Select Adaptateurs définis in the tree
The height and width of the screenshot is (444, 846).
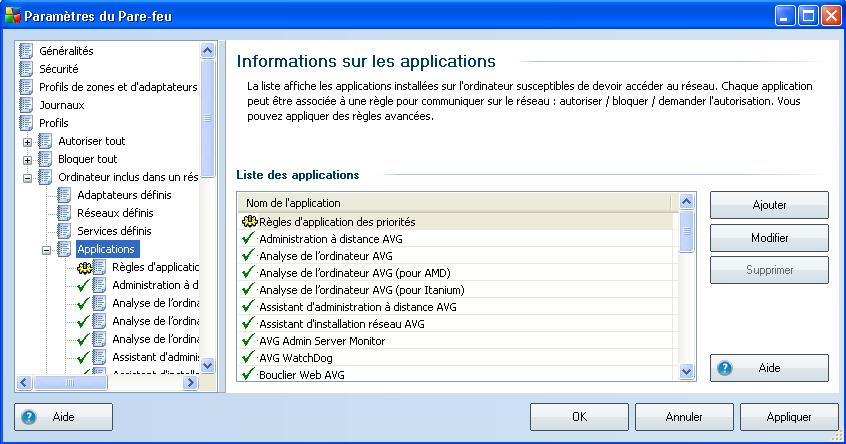pyautogui.click(x=124, y=195)
